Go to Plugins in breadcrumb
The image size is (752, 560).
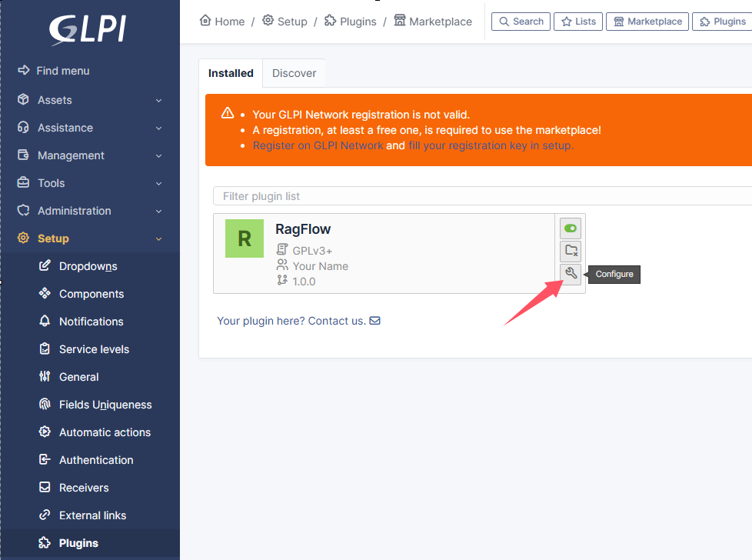tap(351, 22)
